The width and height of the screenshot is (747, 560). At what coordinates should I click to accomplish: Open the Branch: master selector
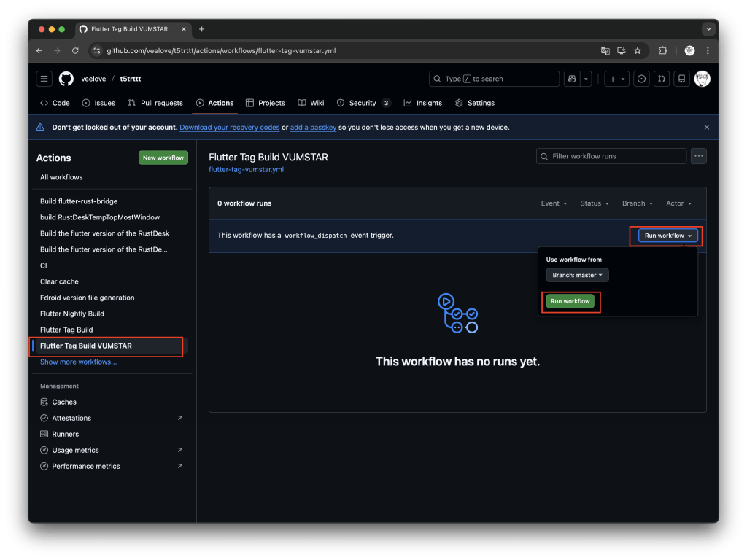pos(577,275)
